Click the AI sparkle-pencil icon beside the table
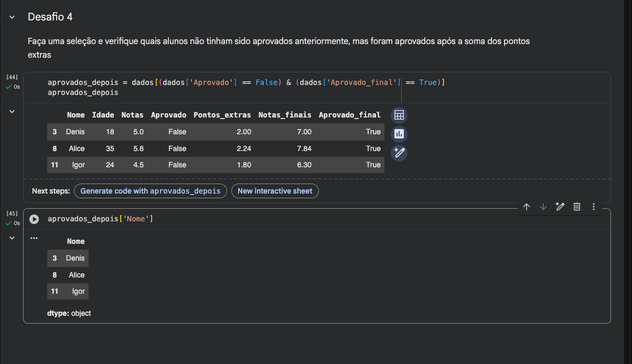The image size is (632, 364). 399,153
